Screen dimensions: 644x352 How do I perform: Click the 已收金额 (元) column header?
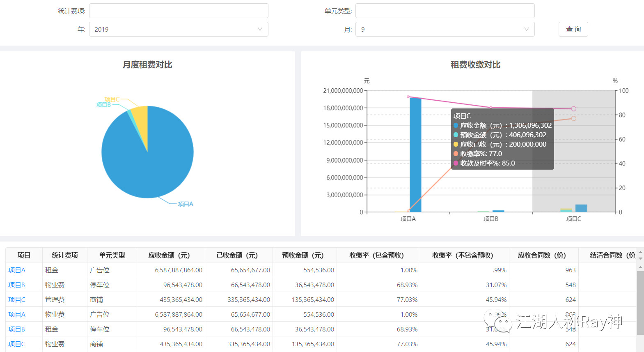[x=238, y=255]
